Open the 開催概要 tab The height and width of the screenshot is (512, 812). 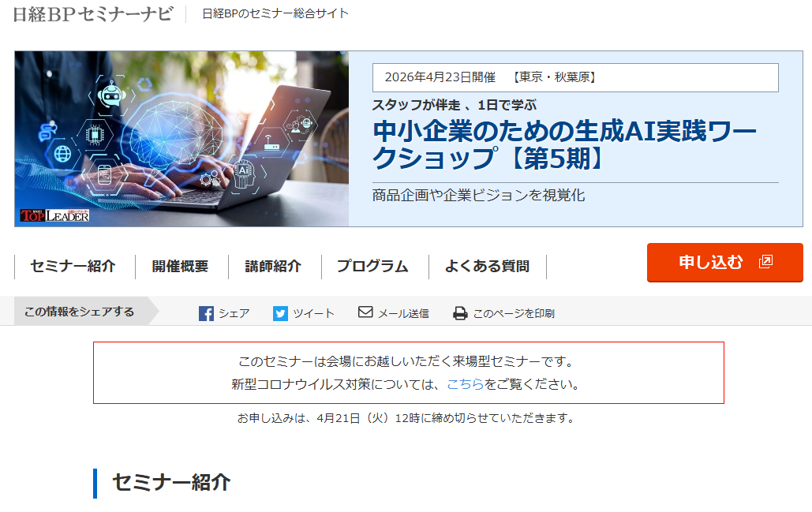coord(180,266)
